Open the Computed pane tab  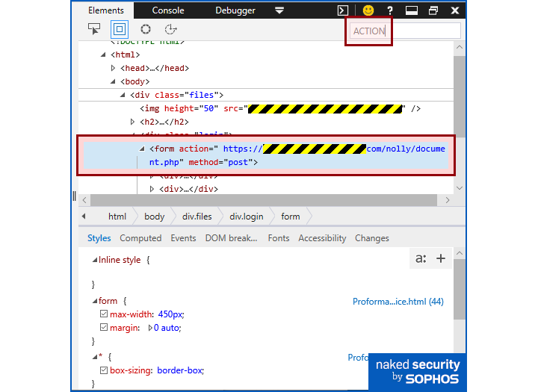click(x=140, y=238)
